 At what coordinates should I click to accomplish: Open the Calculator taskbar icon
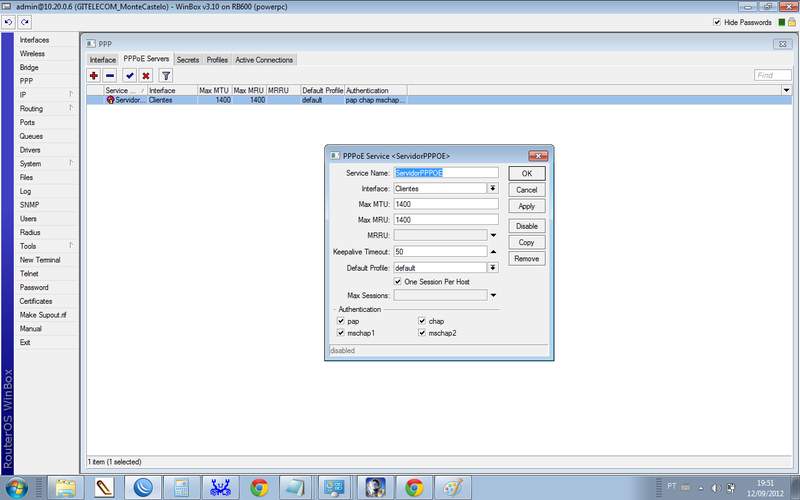[x=182, y=488]
